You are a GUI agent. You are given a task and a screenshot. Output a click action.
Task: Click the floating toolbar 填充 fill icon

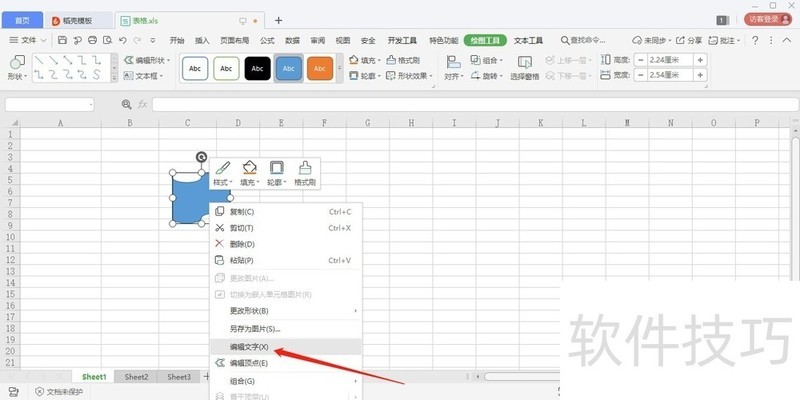[249, 168]
